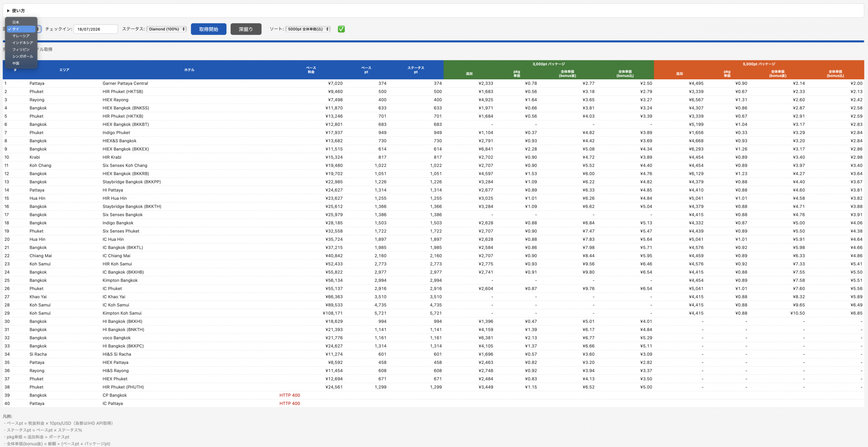
Task: Click the 3,000pt パッケージ green header
Action: [549, 64]
